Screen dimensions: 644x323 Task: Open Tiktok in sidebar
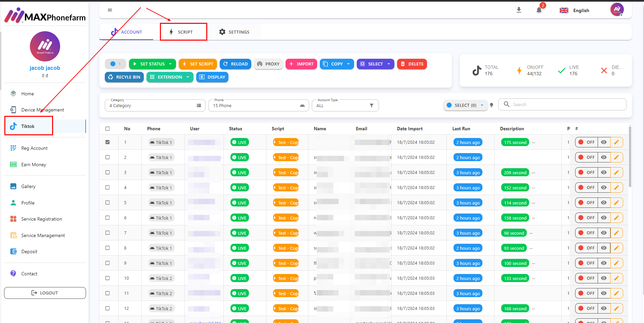(45, 126)
